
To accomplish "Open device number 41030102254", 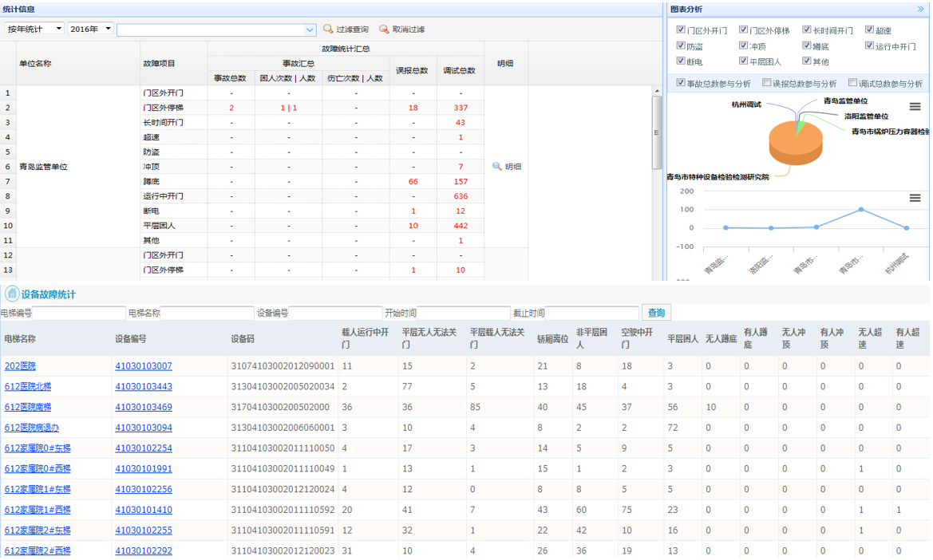I will (144, 448).
